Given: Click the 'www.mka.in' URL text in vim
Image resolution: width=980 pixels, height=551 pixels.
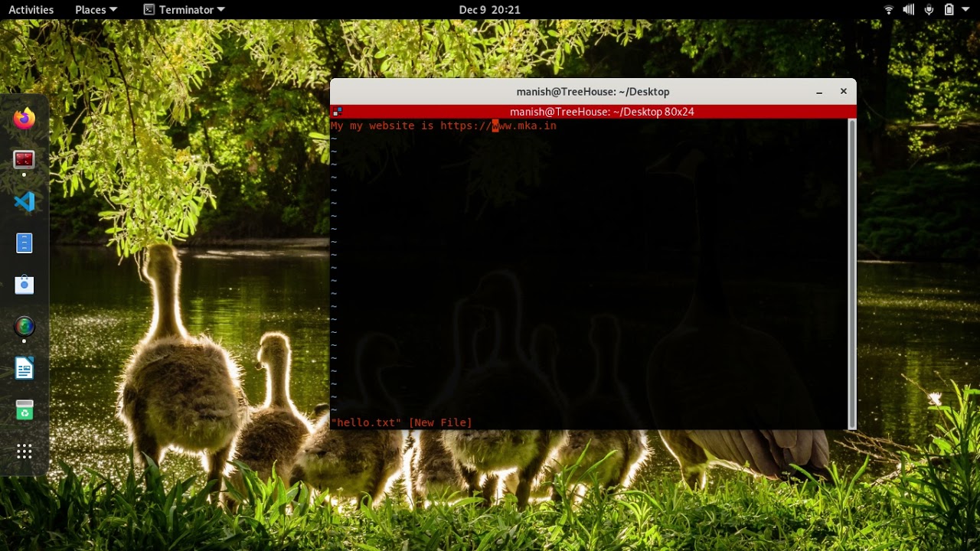Looking at the screenshot, I should tap(524, 126).
